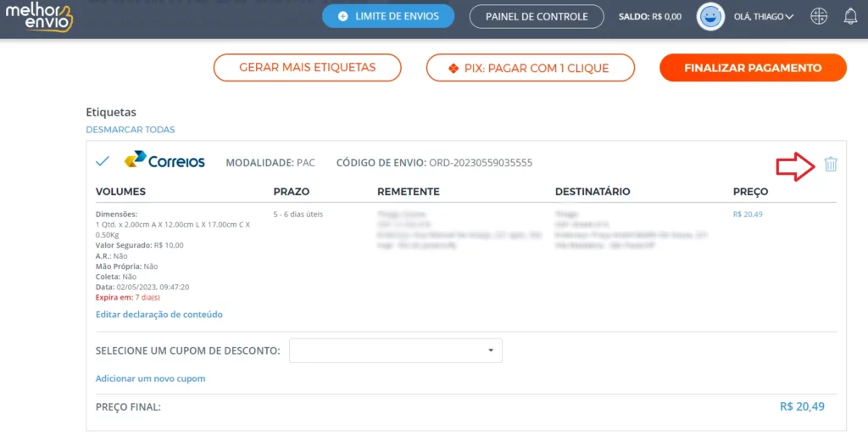Click Desmarcar Todas link
868x442 pixels.
click(x=130, y=130)
